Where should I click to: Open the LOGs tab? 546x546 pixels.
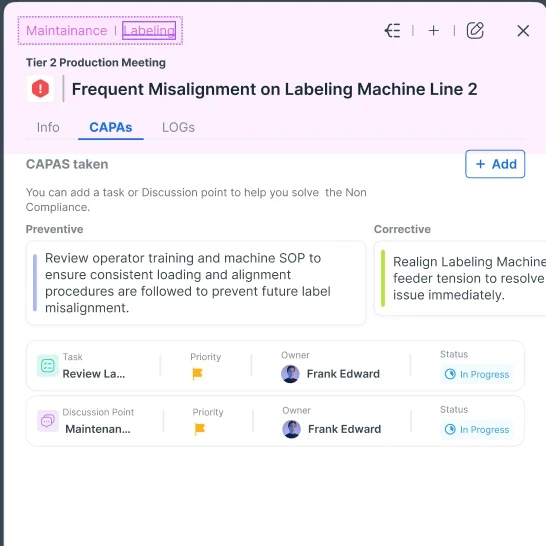[x=178, y=127]
